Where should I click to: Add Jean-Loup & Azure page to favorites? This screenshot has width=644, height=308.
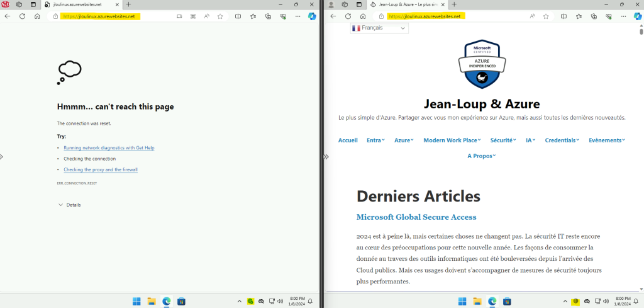[546, 16]
